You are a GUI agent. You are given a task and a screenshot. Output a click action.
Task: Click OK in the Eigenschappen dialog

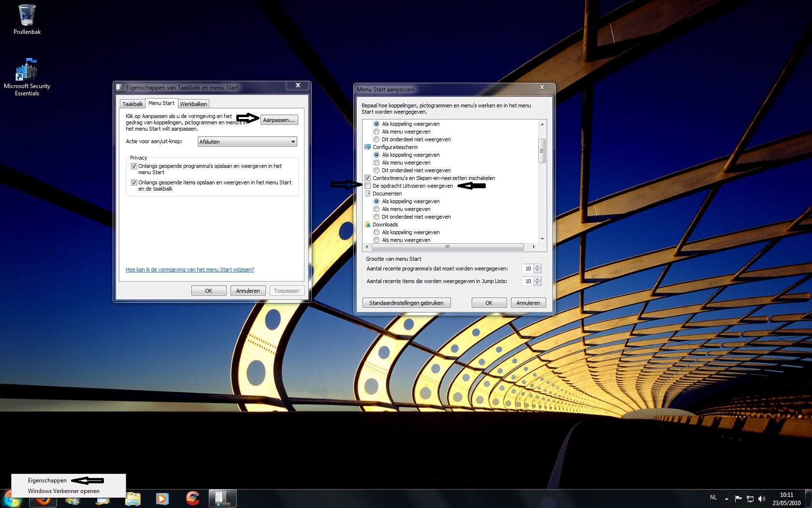pyautogui.click(x=209, y=291)
